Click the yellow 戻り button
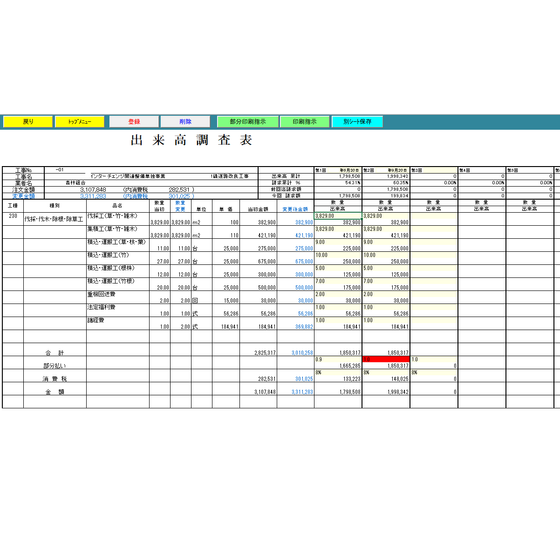Image resolution: width=560 pixels, height=560 pixels. tap(28, 121)
